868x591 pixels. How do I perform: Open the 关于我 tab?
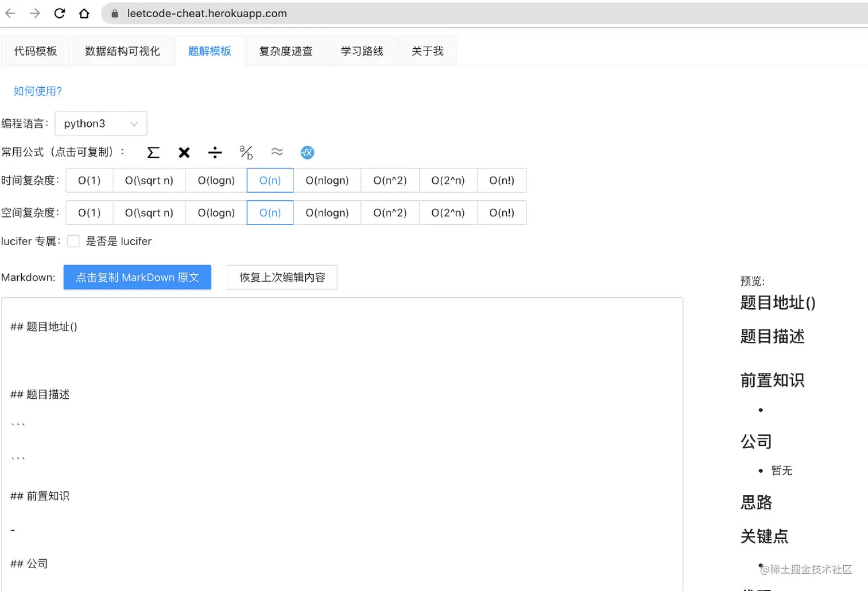point(427,51)
